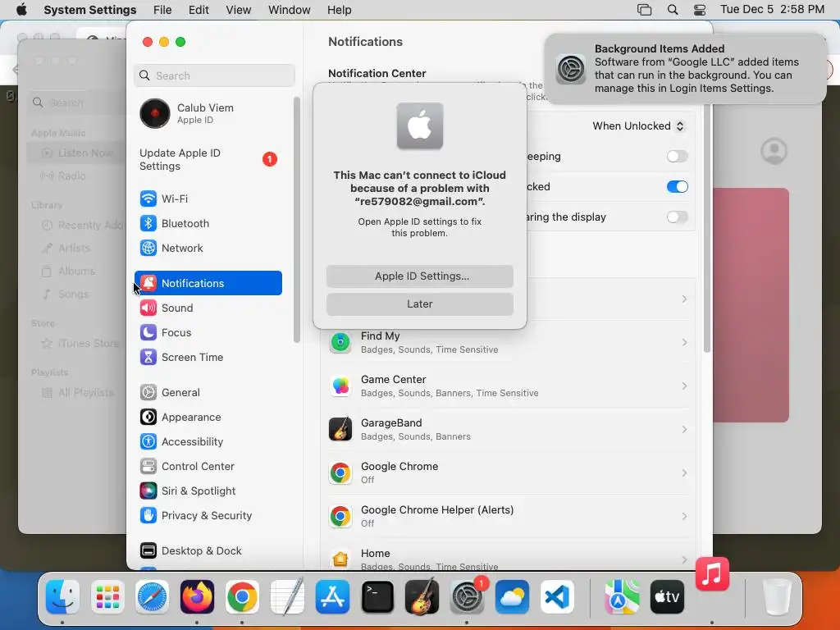Open Update Apple ID Settings item
This screenshot has height=630, width=840.
point(208,160)
